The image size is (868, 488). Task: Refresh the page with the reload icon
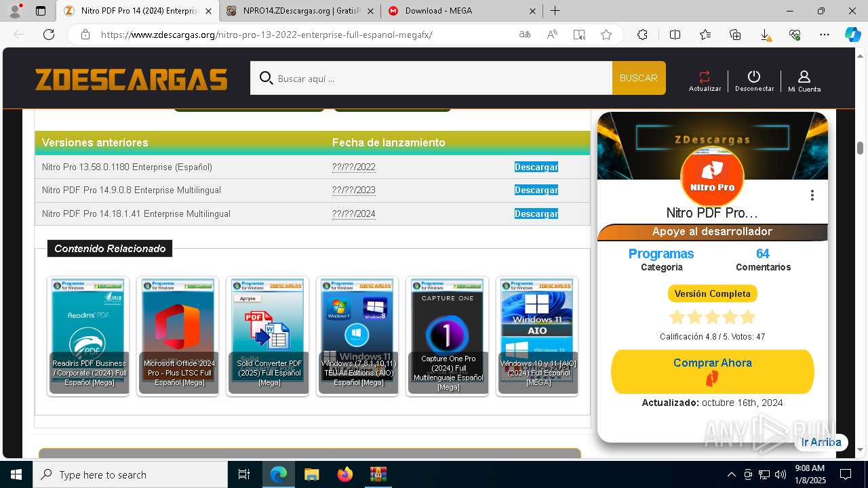click(x=49, y=35)
